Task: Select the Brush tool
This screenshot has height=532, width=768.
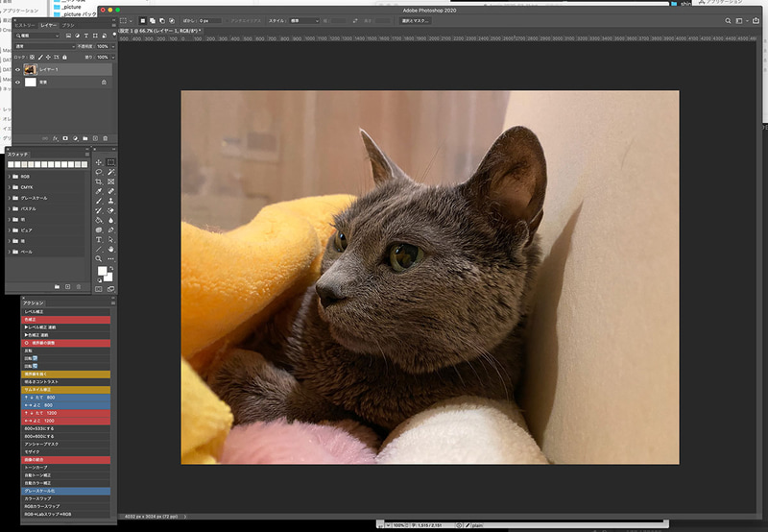Action: pos(99,201)
